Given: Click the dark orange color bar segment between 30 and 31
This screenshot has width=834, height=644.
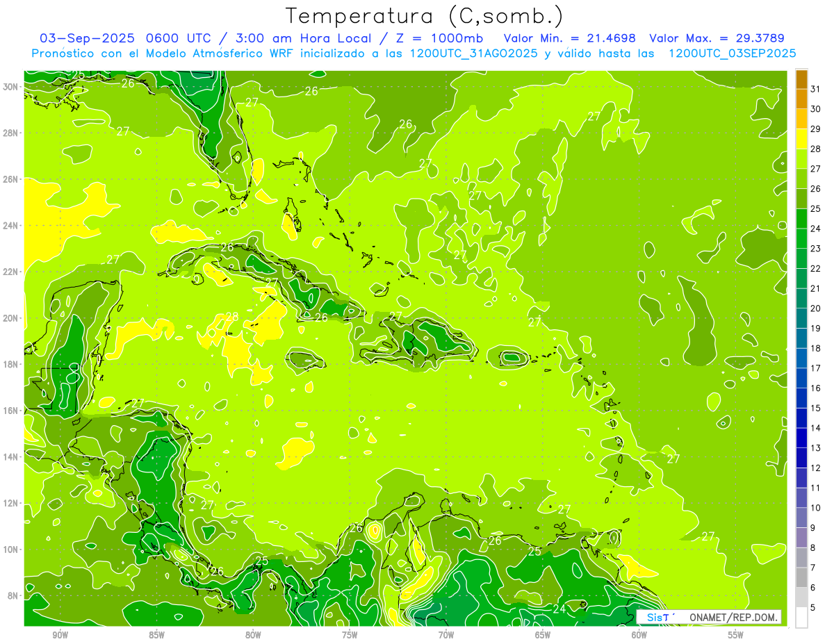Looking at the screenshot, I should [x=801, y=99].
